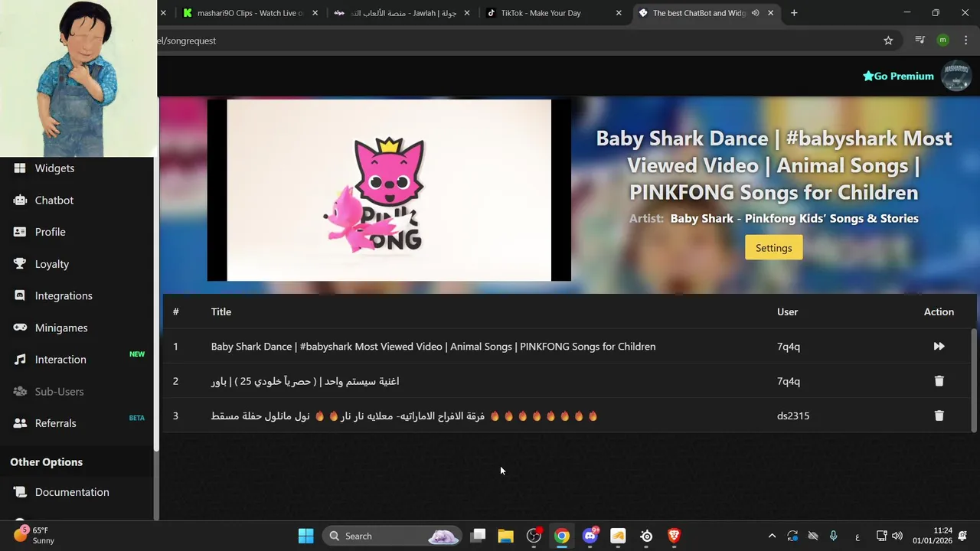Open song request Settings
Image resolution: width=980 pixels, height=551 pixels.
point(773,248)
